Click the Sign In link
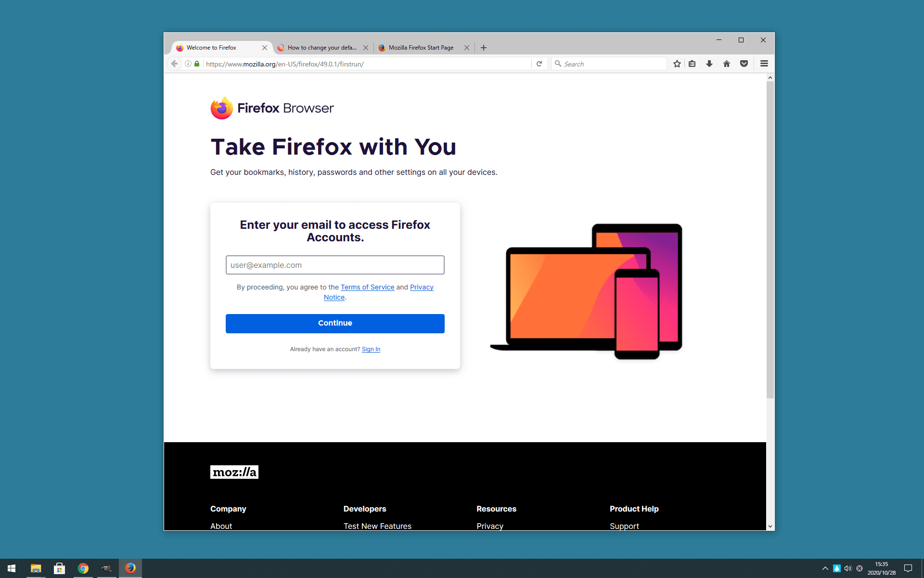 tap(371, 348)
